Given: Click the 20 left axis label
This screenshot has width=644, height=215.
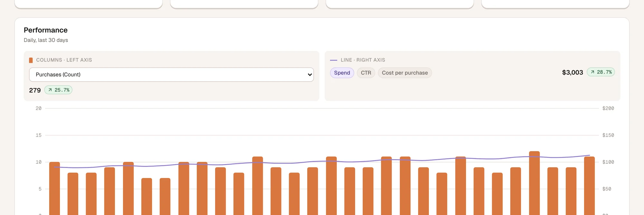Looking at the screenshot, I should [x=39, y=108].
